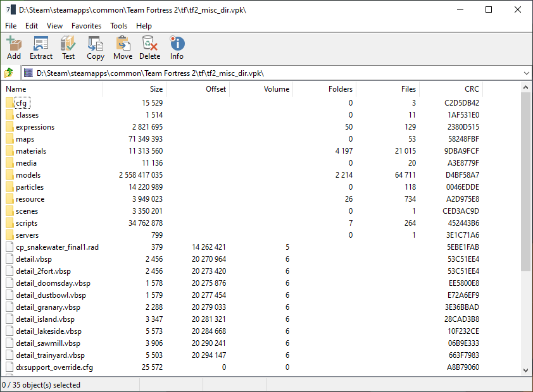Select cp_snakewater_final1.rad file icon
The height and width of the screenshot is (392, 533).
pos(9,247)
